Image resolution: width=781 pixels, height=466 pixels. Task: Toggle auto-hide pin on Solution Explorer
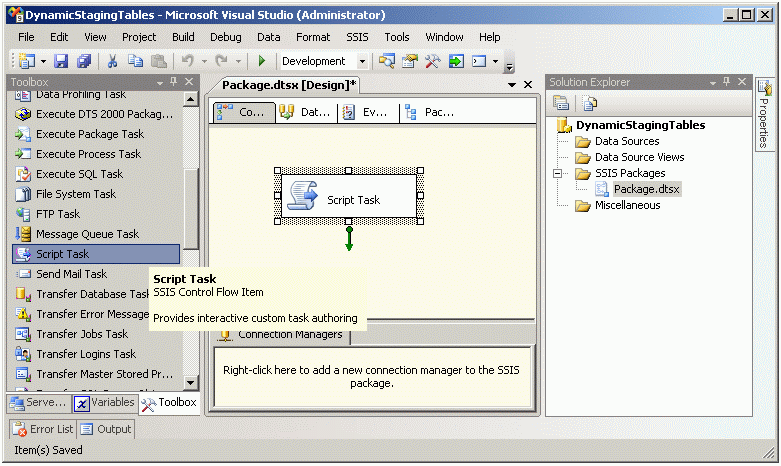[726, 81]
